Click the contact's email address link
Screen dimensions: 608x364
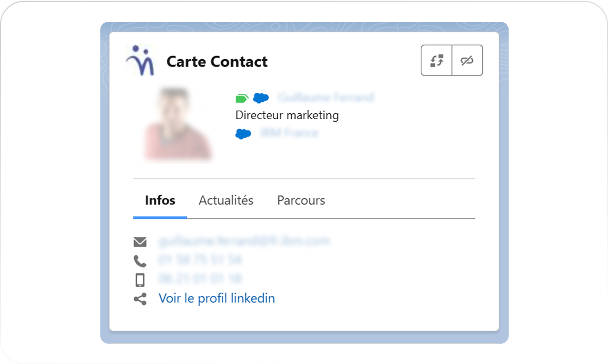point(244,241)
